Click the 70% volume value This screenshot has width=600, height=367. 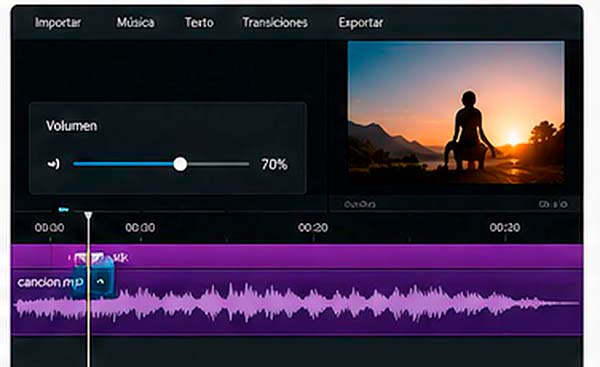(274, 165)
